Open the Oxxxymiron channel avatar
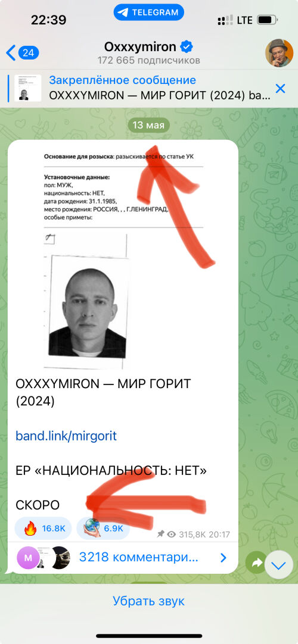 pos(279,53)
